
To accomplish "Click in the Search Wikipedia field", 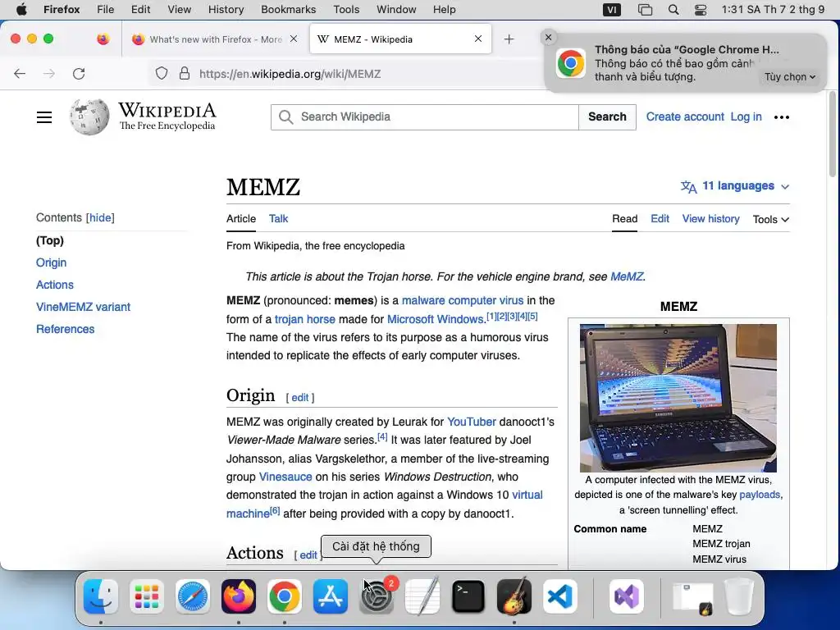I will pos(425,116).
